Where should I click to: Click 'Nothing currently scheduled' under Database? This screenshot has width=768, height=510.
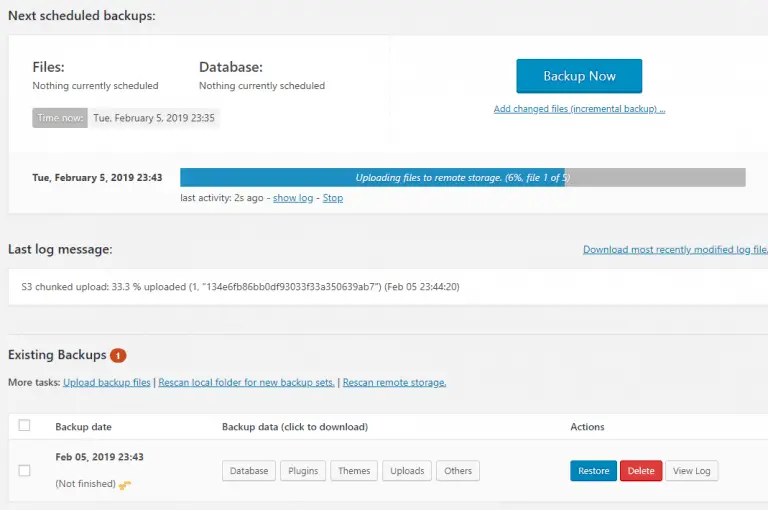coord(262,86)
